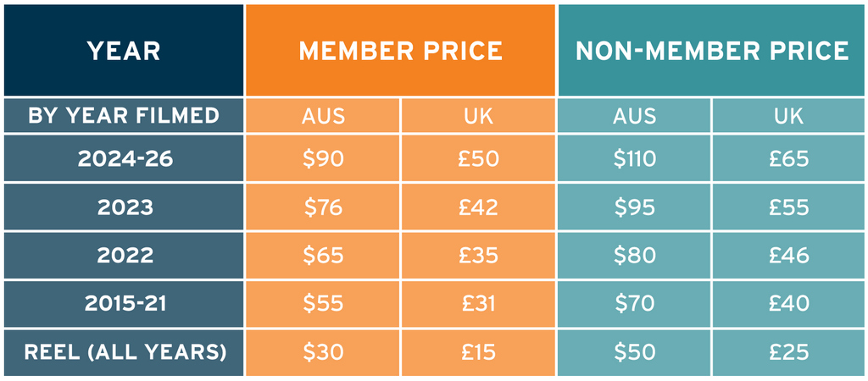Click the $30 reel member price
868x381 pixels.
(323, 352)
